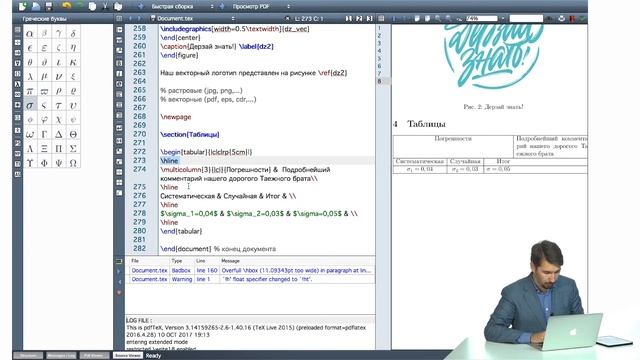Click the red stop icon beside log
Viewport: 640px width, 360px height.
119,292
